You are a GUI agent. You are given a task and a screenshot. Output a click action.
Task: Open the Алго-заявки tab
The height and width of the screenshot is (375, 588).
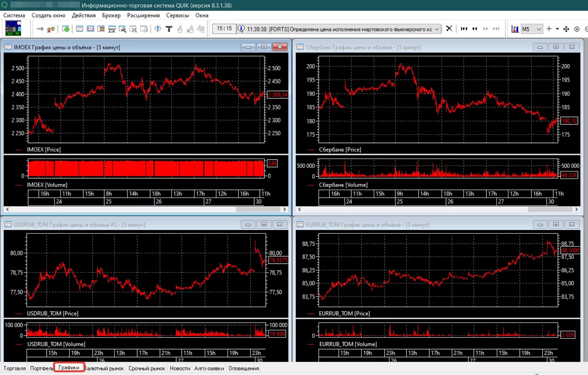(209, 368)
